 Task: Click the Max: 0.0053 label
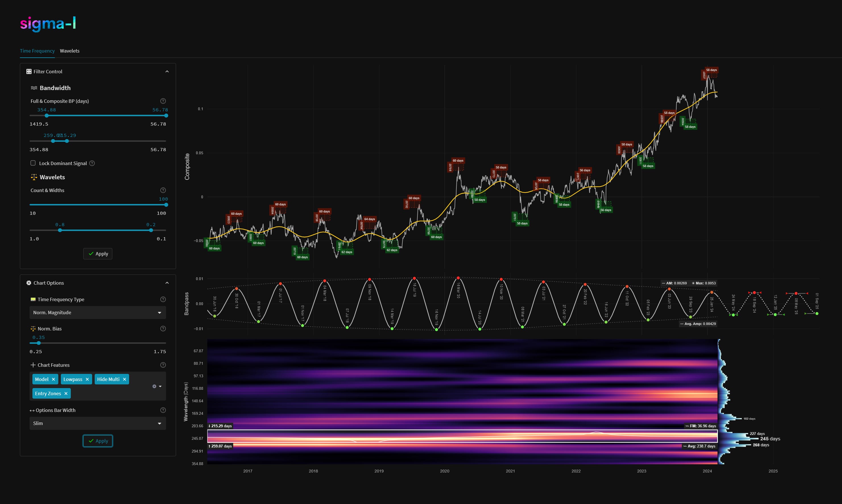point(704,283)
